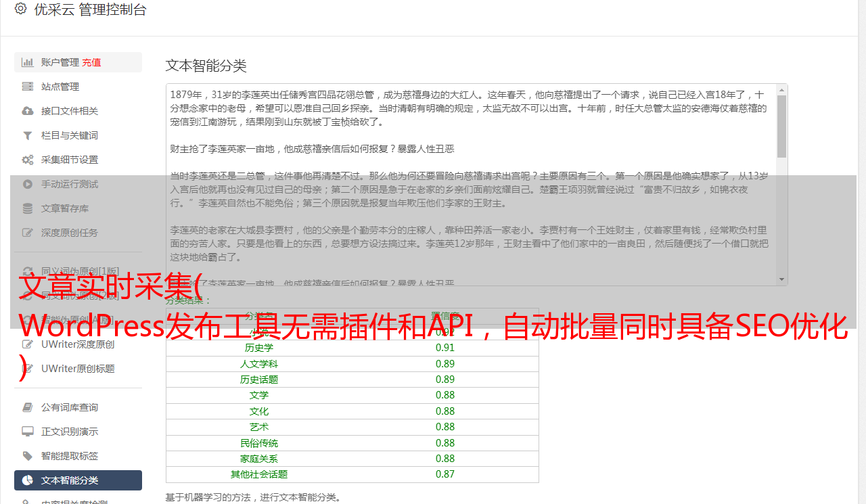
Task: Click the 其他社会话题 category cell
Action: click(x=259, y=474)
